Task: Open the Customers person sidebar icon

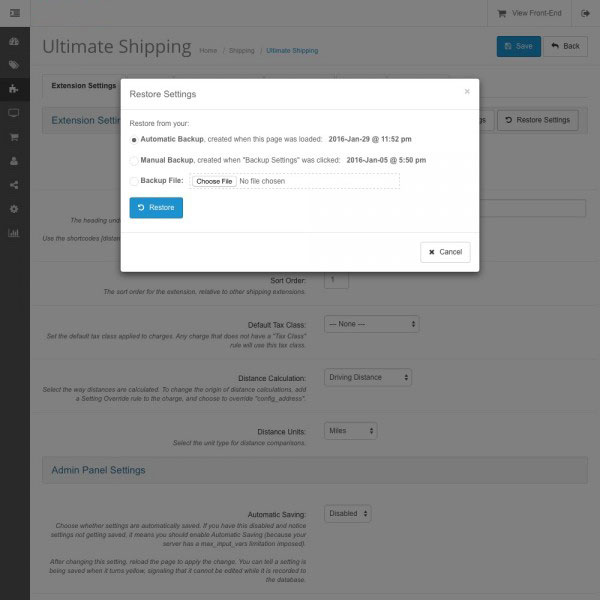Action: click(x=14, y=161)
